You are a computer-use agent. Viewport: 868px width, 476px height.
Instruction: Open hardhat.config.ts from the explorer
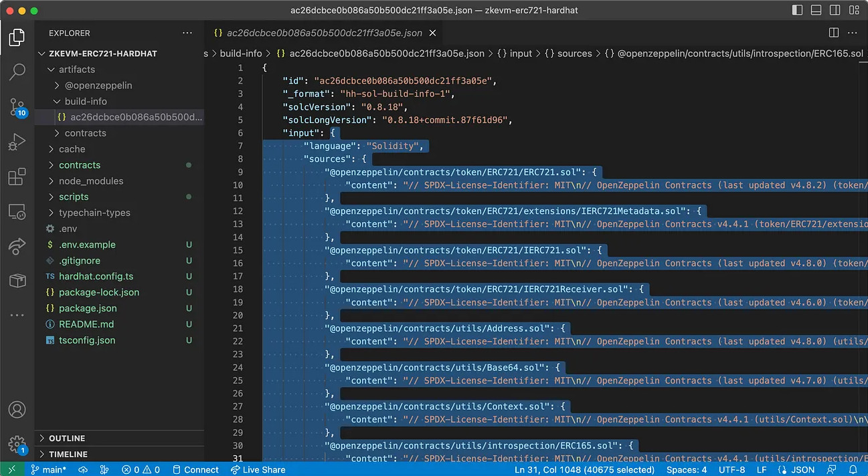(96, 277)
